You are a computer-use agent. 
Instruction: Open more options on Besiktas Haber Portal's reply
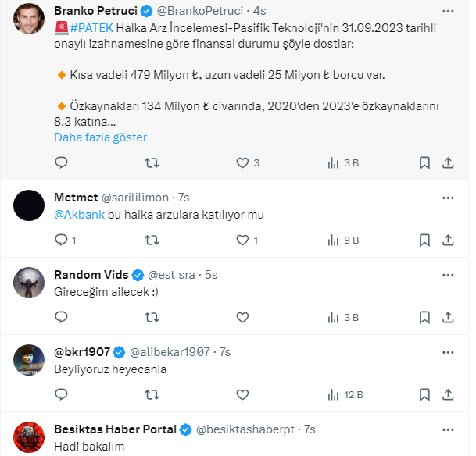(x=449, y=429)
